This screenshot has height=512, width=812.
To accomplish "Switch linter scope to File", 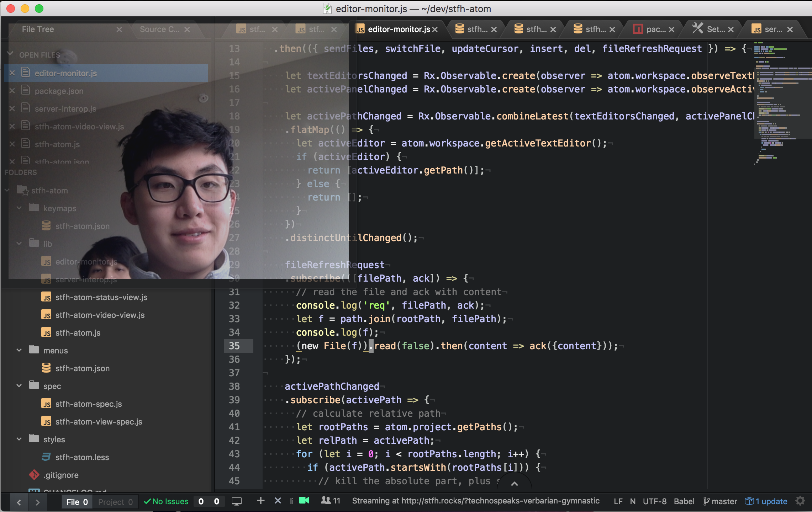I will click(77, 502).
